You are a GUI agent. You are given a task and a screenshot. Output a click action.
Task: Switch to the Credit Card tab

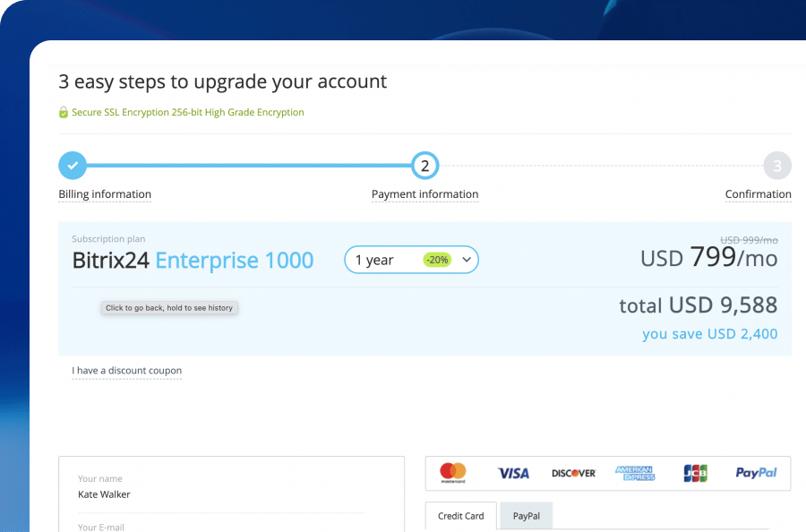point(461,516)
